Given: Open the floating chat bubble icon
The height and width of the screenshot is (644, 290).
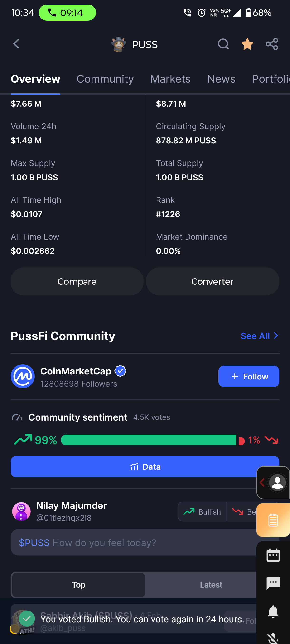Looking at the screenshot, I should 273,583.
